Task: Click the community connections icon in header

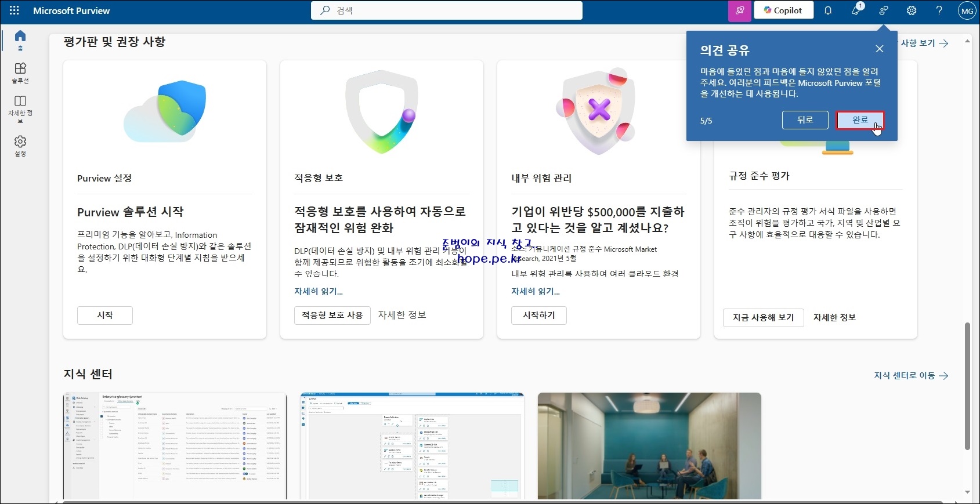Action: tap(884, 10)
